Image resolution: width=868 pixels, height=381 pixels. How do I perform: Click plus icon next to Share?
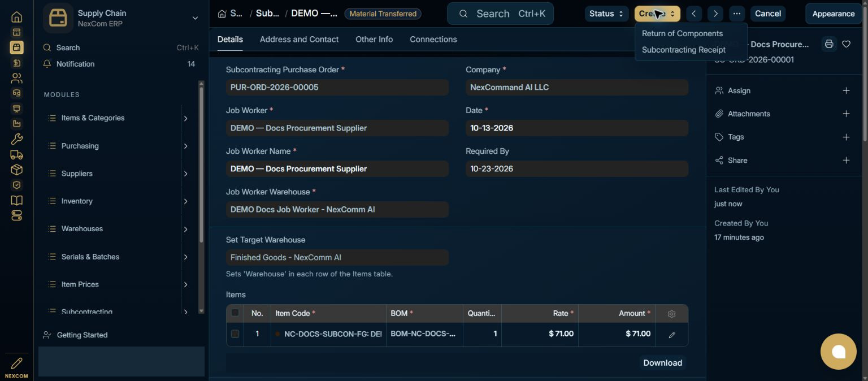846,160
